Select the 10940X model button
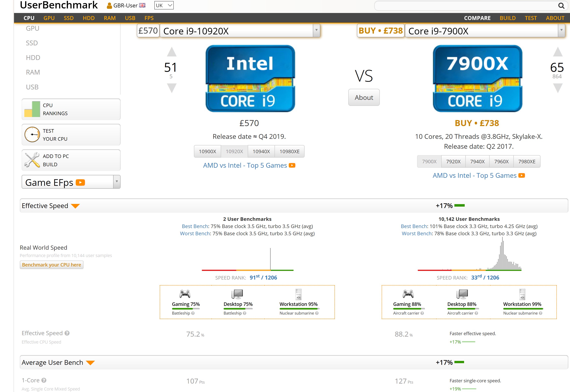This screenshot has height=392, width=570. [x=261, y=151]
